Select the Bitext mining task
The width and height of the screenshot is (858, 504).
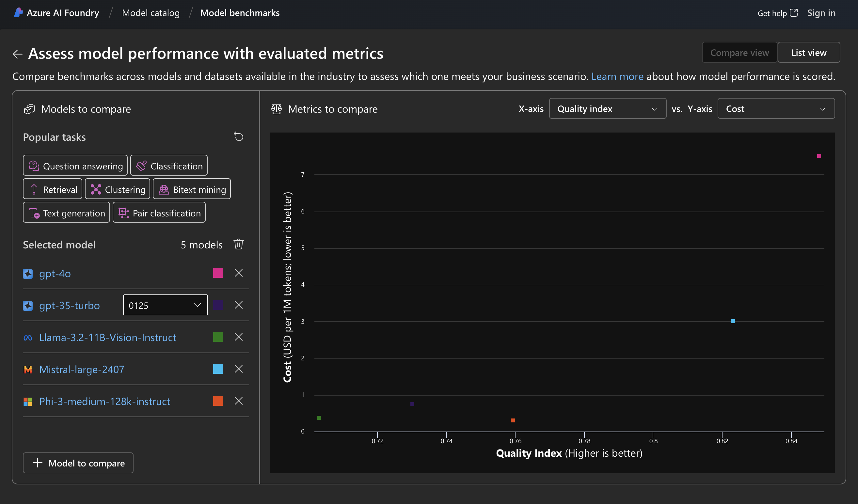pyautogui.click(x=192, y=189)
